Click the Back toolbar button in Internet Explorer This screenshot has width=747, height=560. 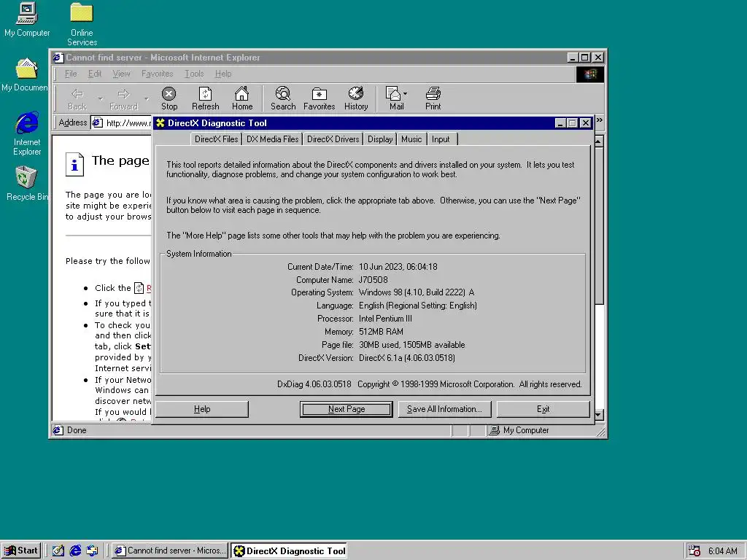[x=77, y=99]
